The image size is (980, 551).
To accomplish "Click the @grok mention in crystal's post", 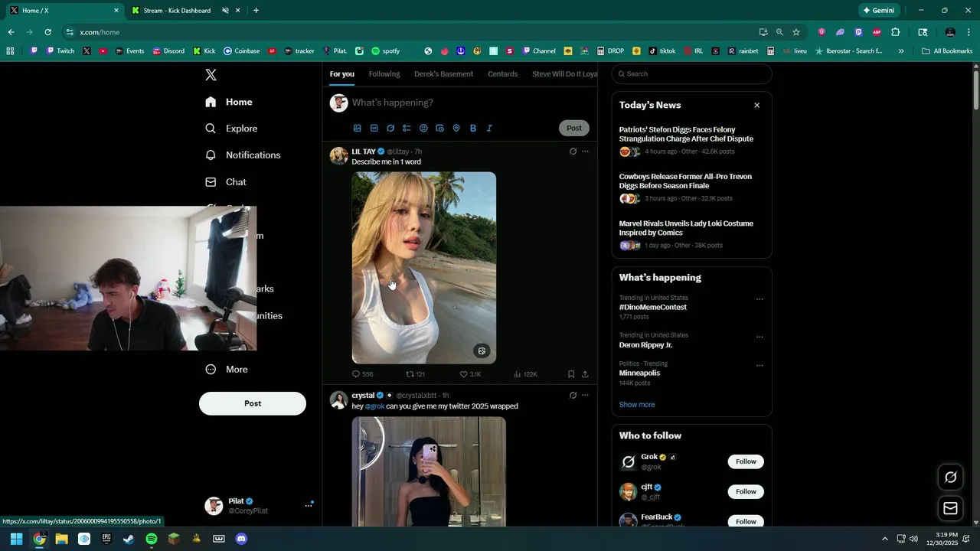I will [x=374, y=406].
